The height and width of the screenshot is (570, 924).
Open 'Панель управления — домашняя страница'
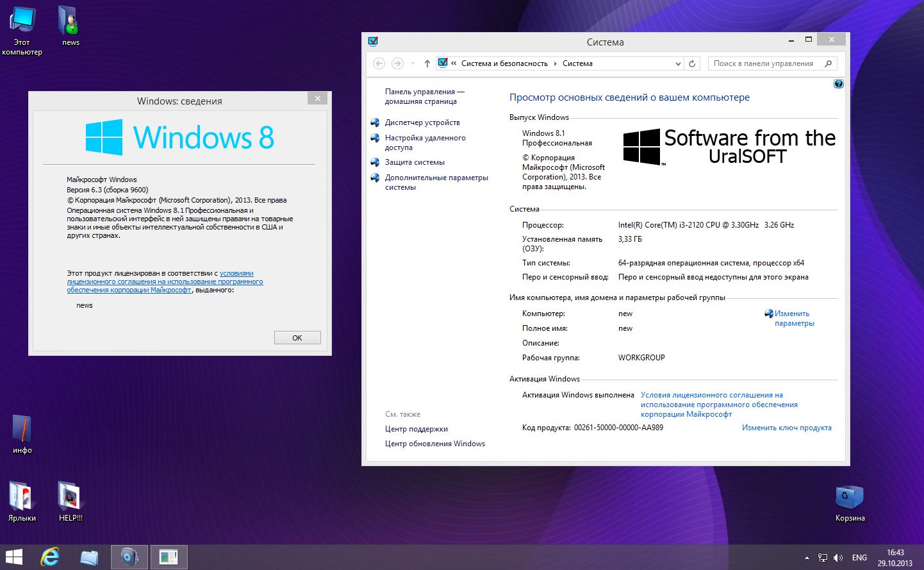[x=425, y=96]
